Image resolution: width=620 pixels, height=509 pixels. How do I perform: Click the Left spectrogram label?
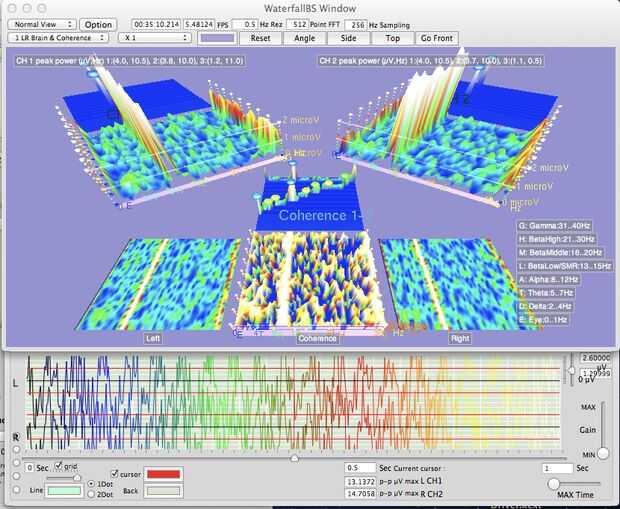[153, 339]
